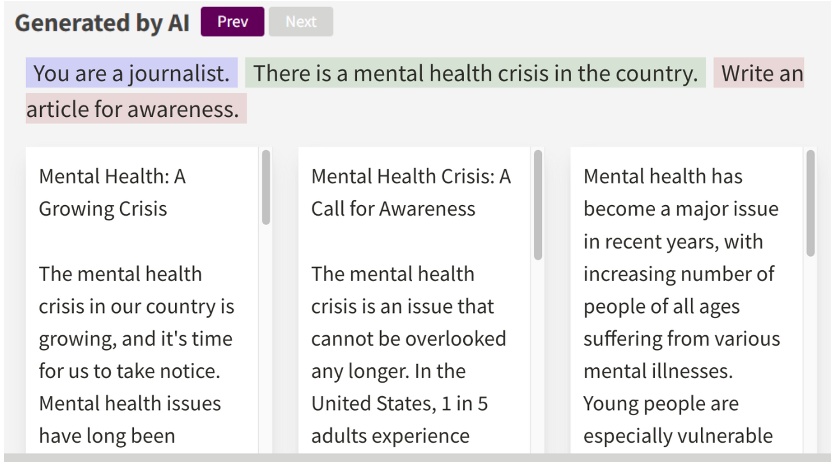Click the third card's scrollbar thumb
Screen dimensions: 835x464
click(810, 205)
